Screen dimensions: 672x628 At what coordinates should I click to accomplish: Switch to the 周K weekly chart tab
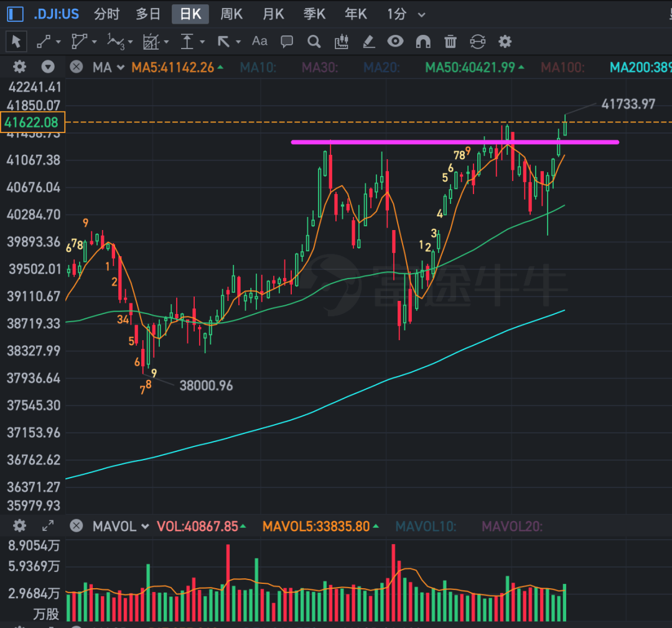coord(231,14)
